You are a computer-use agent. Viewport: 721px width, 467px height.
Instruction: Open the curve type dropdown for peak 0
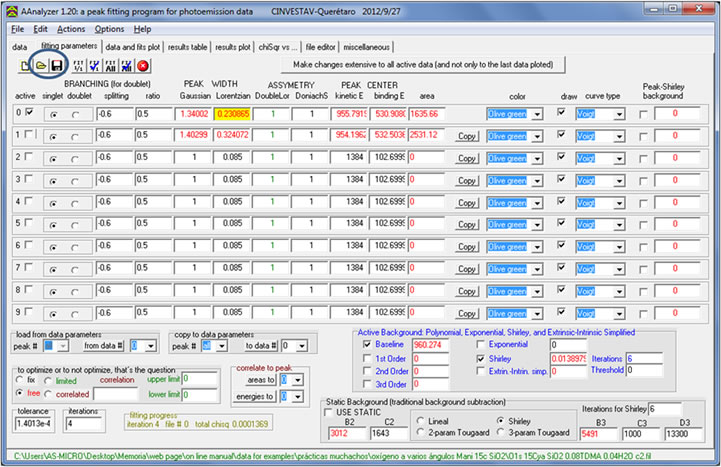[x=621, y=113]
